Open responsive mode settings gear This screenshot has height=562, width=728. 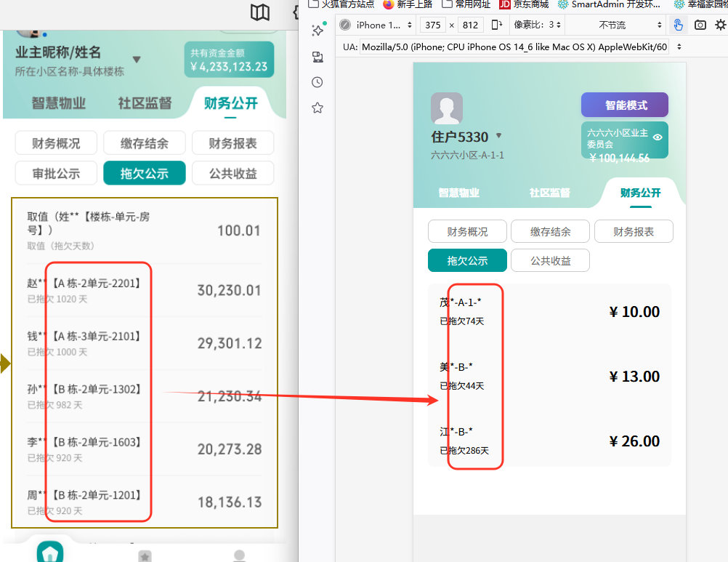point(720,25)
